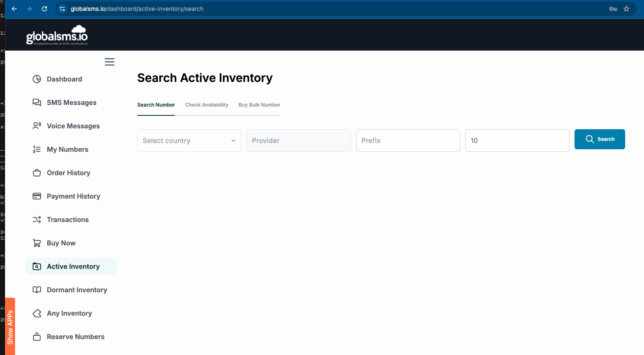The width and height of the screenshot is (644, 355).
Task: Open SMS Messages chat icon
Action: 37,102
